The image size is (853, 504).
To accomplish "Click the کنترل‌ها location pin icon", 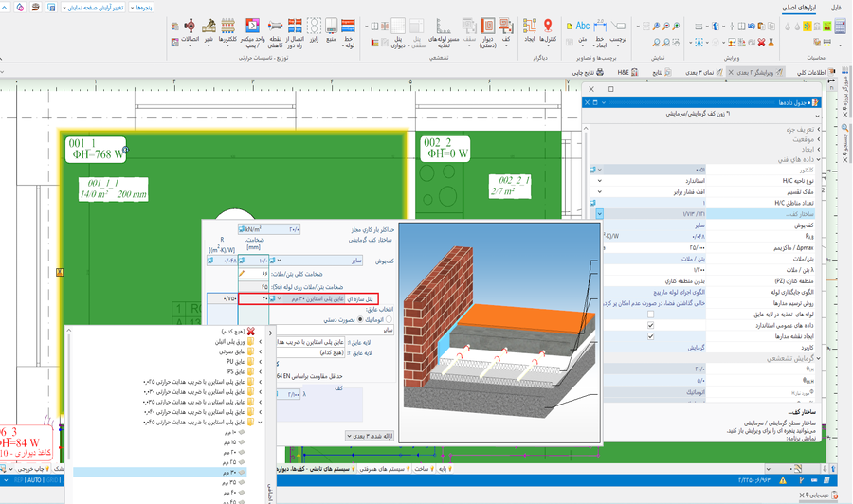I will (548, 27).
